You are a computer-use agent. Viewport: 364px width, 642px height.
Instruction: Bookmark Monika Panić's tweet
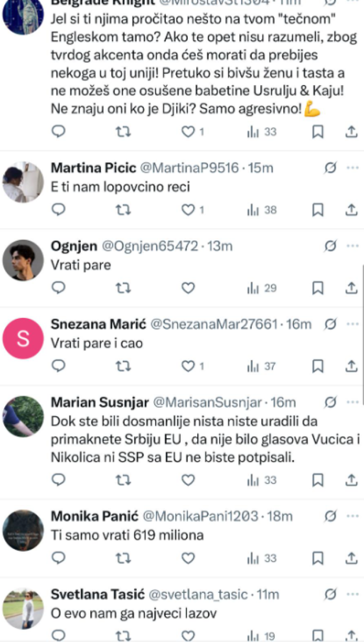[317, 558]
